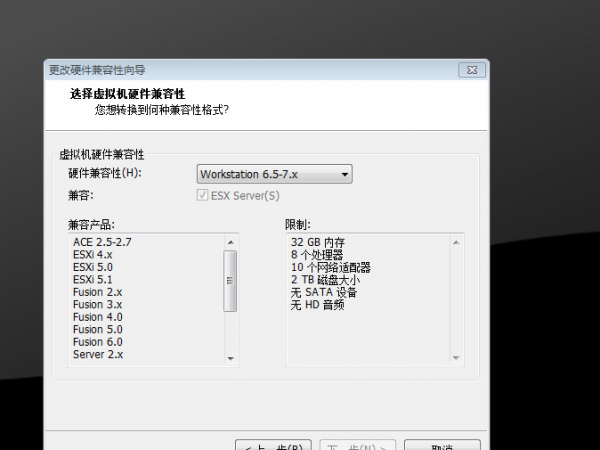Select ACE 2.5-2.7 in compatible products
Viewport: 600px width, 450px height.
pyautogui.click(x=102, y=242)
